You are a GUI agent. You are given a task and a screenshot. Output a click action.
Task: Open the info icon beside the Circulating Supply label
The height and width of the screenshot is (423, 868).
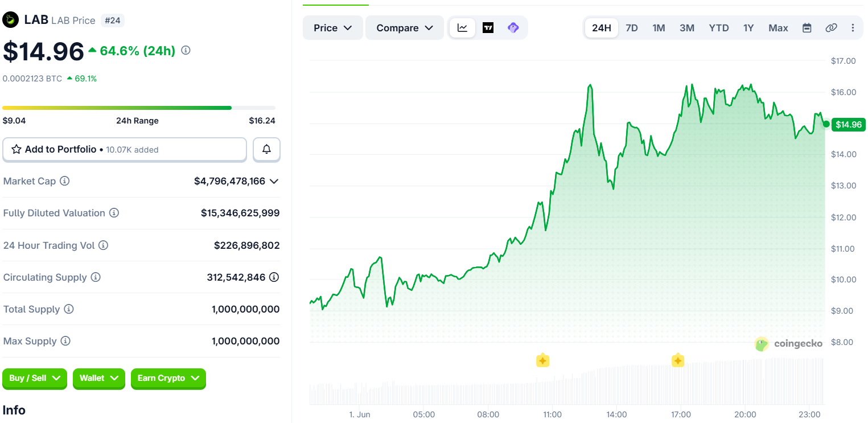point(96,277)
